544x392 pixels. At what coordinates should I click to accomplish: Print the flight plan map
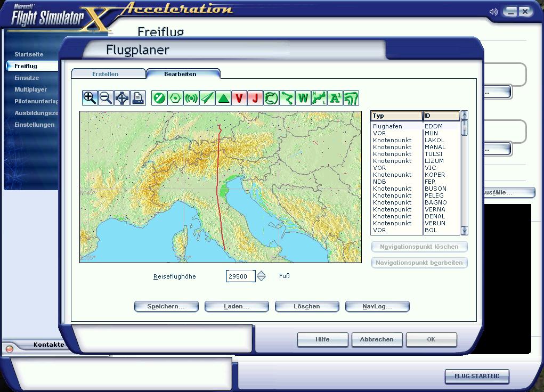click(138, 98)
